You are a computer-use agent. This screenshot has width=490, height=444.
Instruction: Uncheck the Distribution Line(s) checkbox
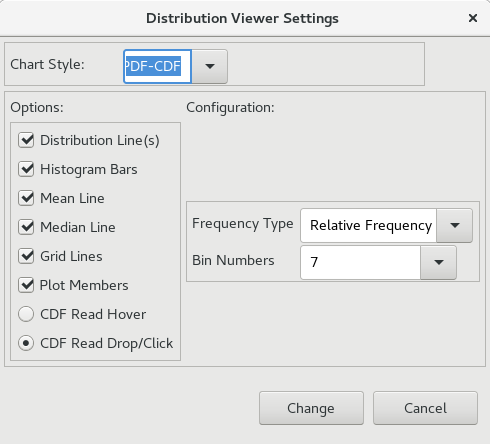[x=26, y=140]
